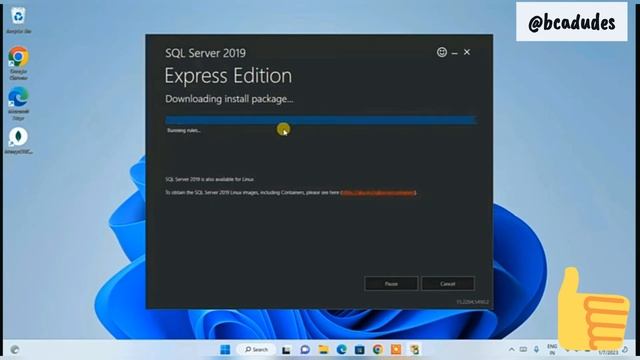Viewport: 640px width, 360px height.
Task: Click the feedback smiley face icon
Action: click(x=442, y=52)
